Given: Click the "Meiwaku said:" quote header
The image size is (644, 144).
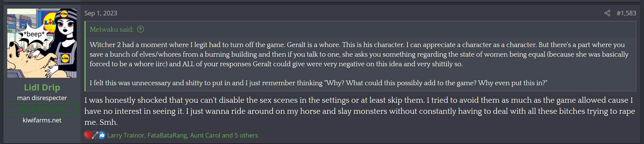Looking at the screenshot, I should [112, 29].
